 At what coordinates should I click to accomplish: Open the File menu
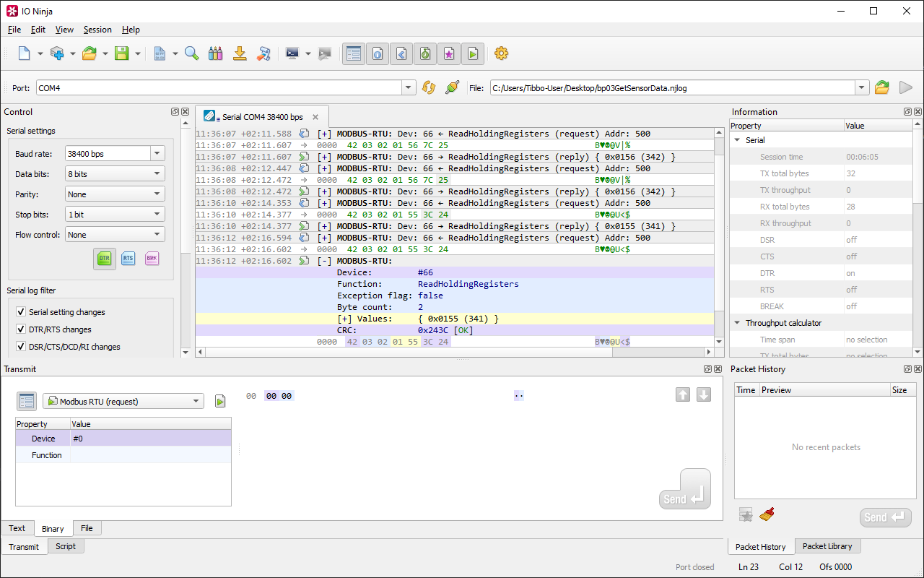pos(14,30)
